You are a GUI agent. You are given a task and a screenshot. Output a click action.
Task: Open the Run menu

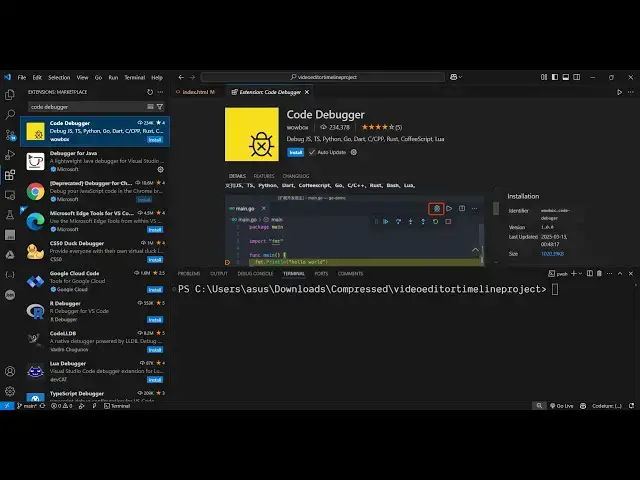(113, 77)
